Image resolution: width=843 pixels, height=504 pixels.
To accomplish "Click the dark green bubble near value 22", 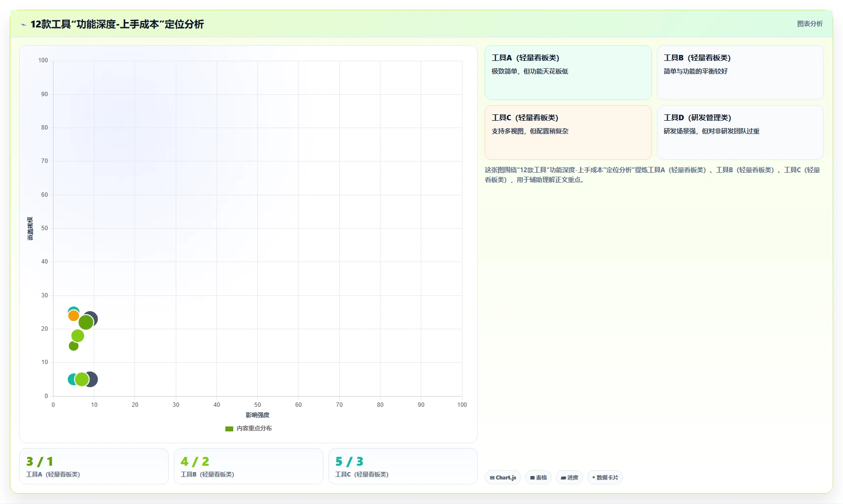I will 86,322.
